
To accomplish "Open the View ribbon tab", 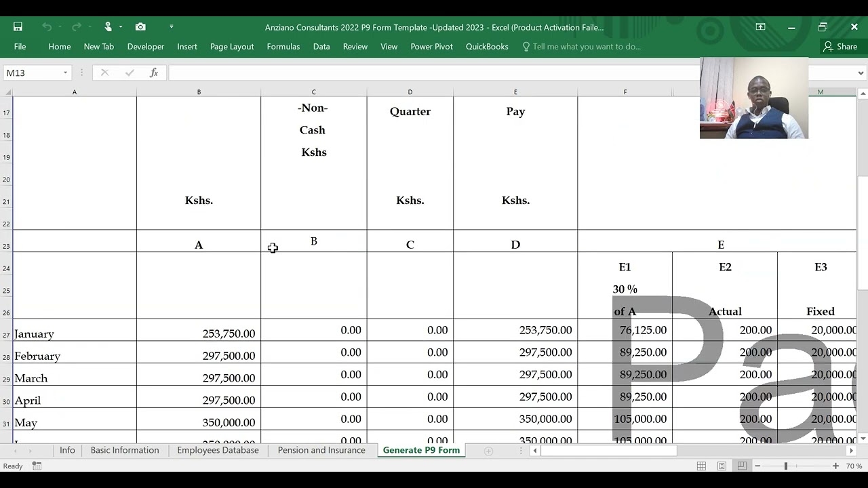I will tap(389, 46).
